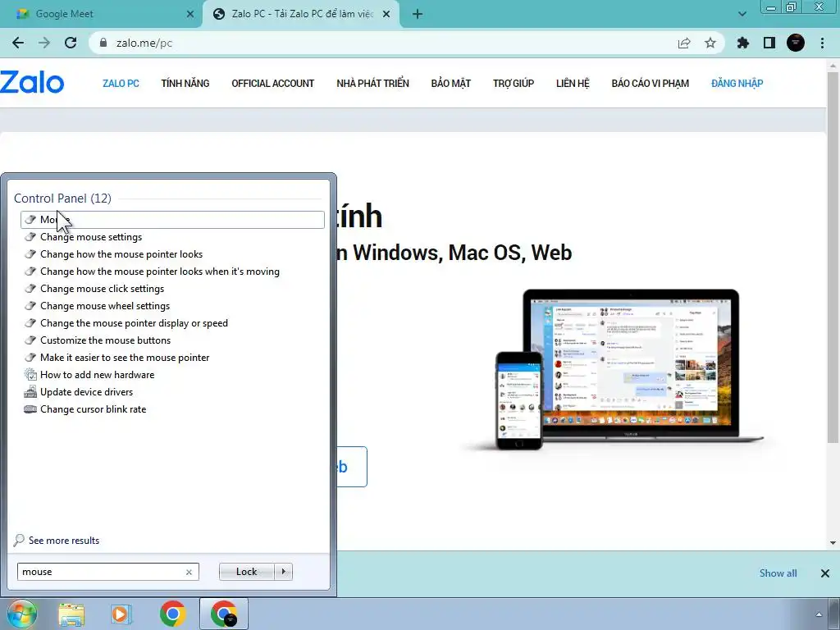Image resolution: width=840 pixels, height=630 pixels.
Task: Click the padlock site info icon
Action: (x=103, y=43)
